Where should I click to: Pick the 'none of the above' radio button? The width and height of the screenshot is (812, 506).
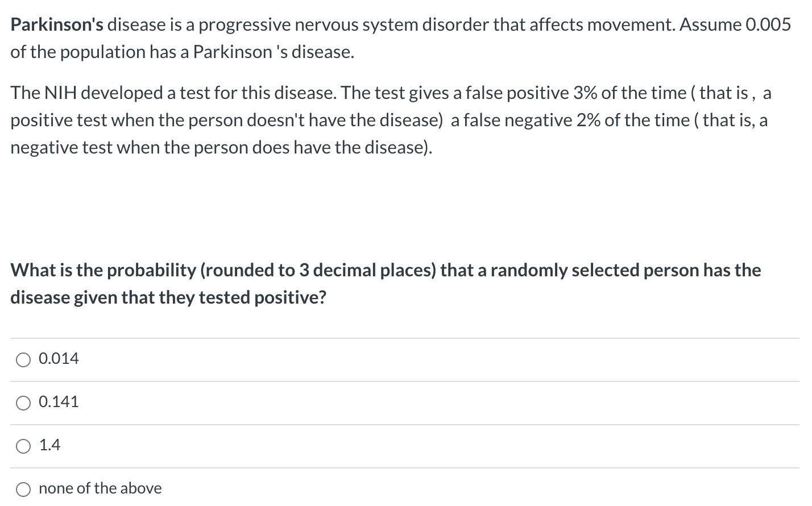pos(23,489)
